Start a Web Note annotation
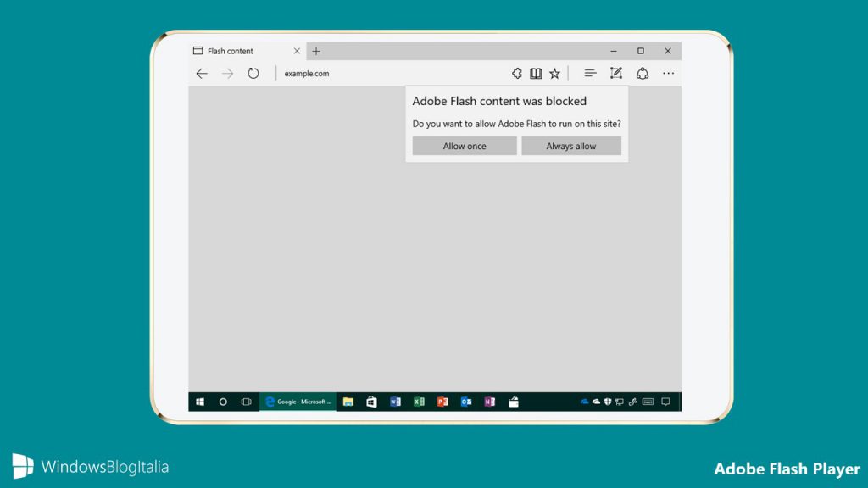 pyautogui.click(x=616, y=73)
